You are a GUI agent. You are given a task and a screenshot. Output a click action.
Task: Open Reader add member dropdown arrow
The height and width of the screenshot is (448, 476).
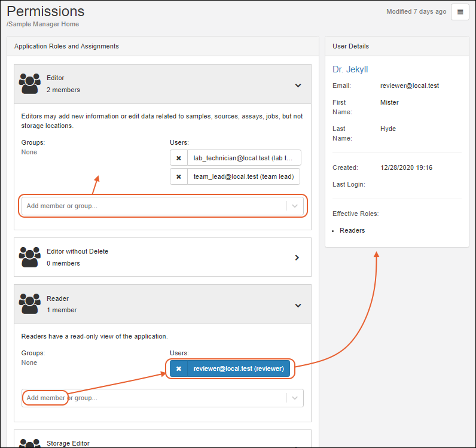pos(295,398)
